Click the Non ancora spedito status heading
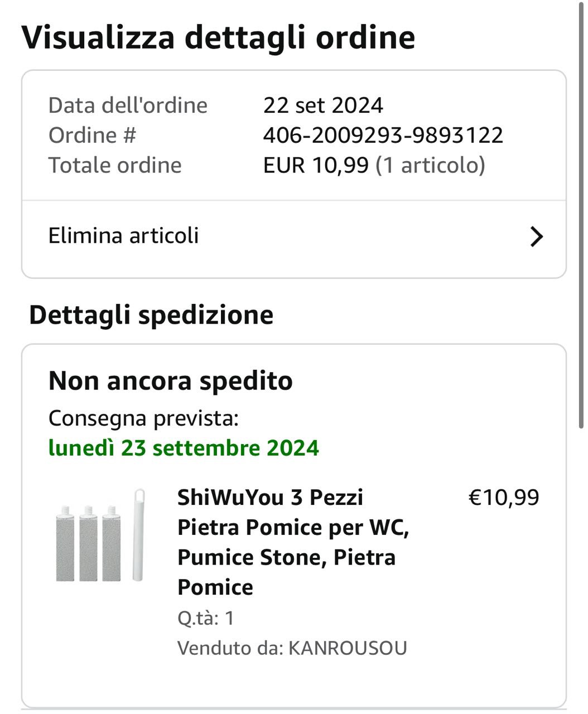This screenshot has height=714, width=588. pos(170,381)
